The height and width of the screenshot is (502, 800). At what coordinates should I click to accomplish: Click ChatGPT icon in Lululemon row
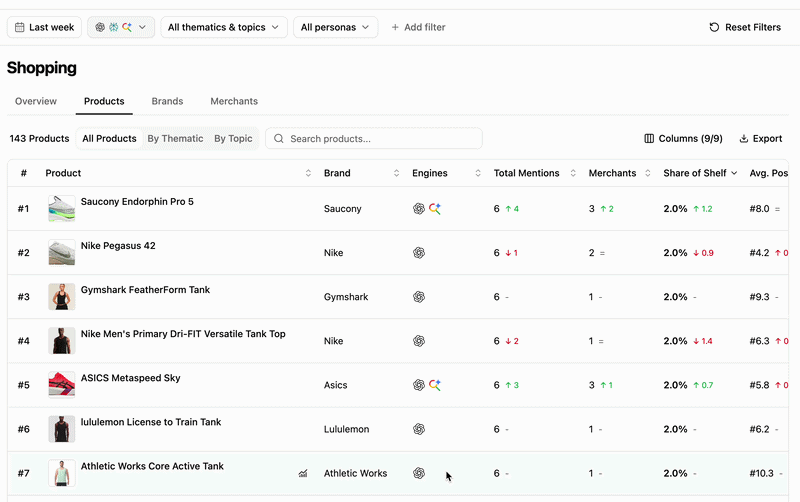419,429
